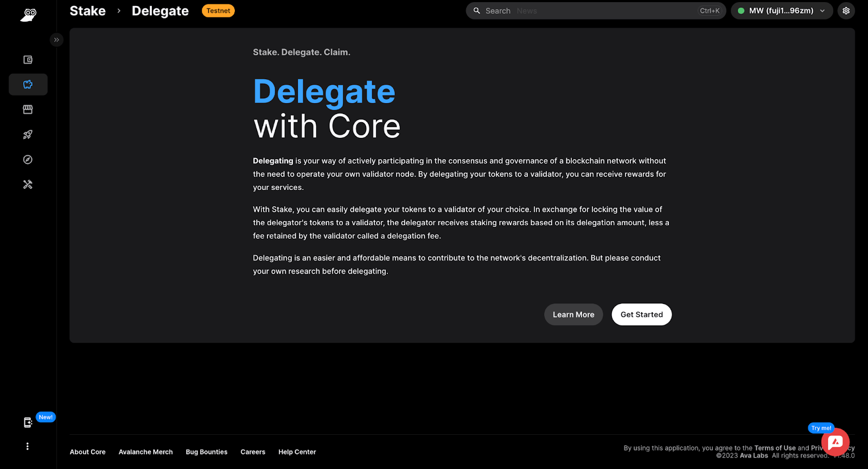Click the Get Started button
The width and height of the screenshot is (868, 469).
coord(642,315)
